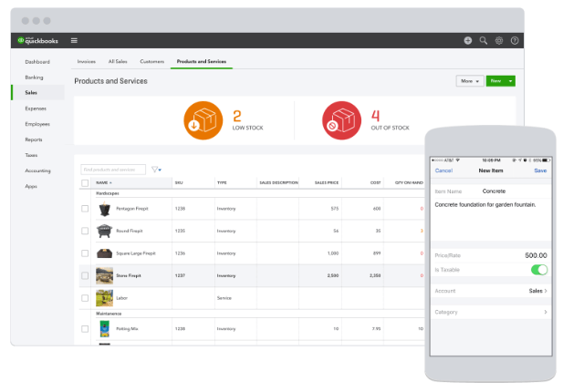Open Employees in the sidebar
The height and width of the screenshot is (392, 563).
click(x=37, y=124)
